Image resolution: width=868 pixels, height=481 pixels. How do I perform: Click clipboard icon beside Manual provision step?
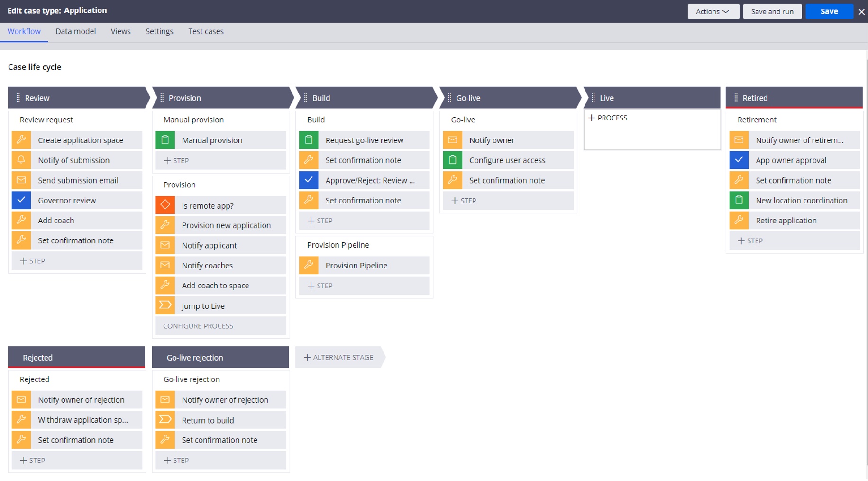point(165,140)
